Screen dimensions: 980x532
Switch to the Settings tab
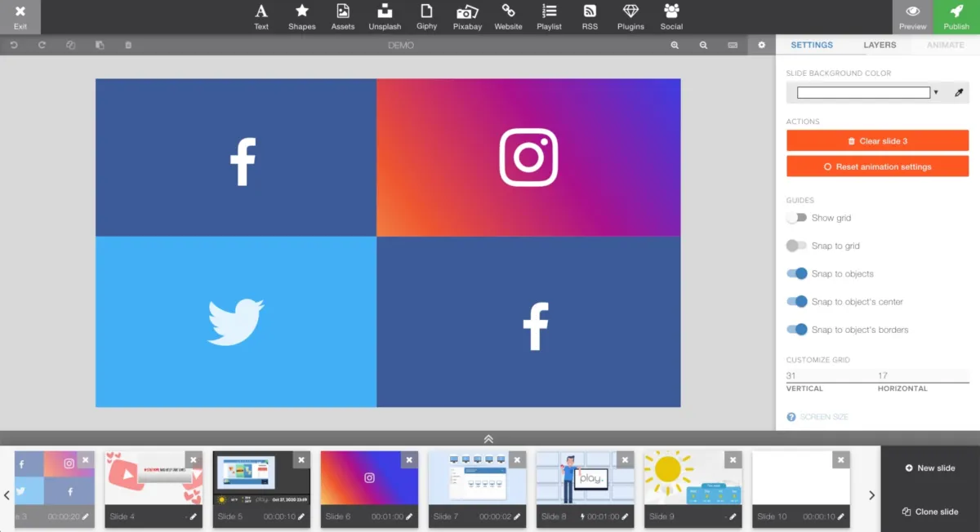[812, 45]
